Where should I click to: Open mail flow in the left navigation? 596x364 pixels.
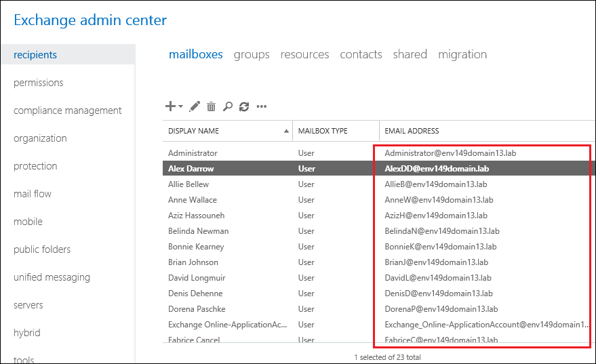click(x=33, y=194)
